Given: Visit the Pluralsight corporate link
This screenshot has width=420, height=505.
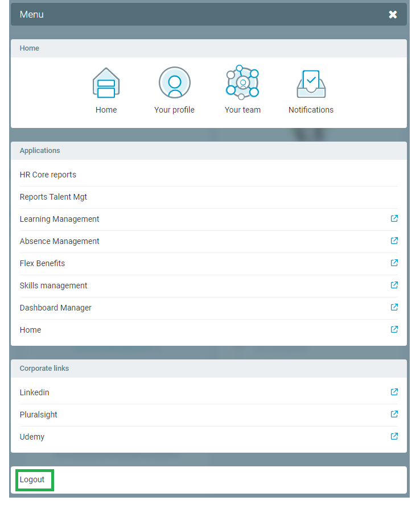Looking at the screenshot, I should click(209, 415).
